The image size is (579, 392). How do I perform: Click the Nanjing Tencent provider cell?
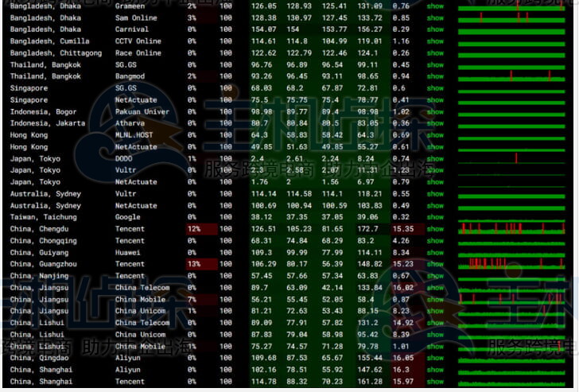click(130, 276)
